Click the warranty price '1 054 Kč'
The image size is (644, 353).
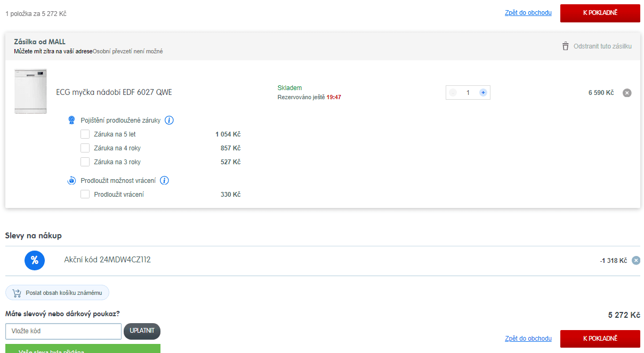[228, 134]
